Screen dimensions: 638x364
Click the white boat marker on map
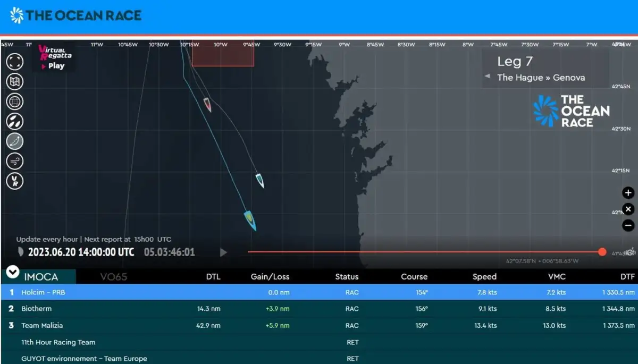click(x=259, y=180)
